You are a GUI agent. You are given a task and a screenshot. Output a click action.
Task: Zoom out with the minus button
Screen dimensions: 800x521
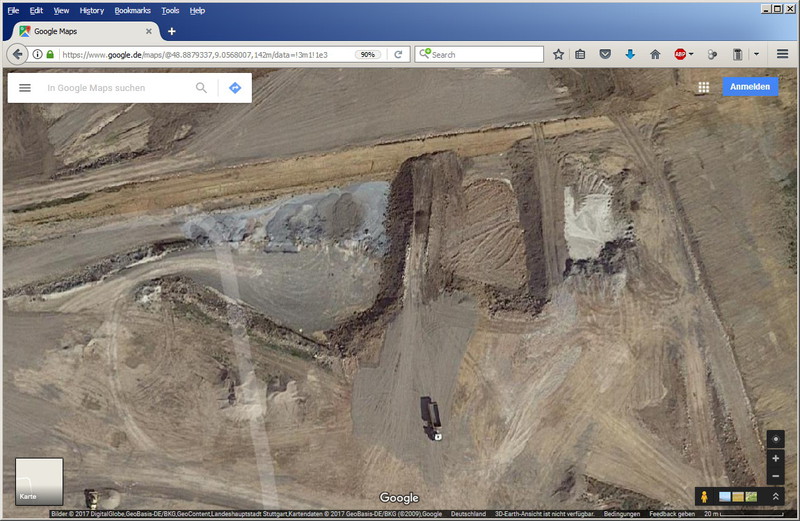(776, 476)
